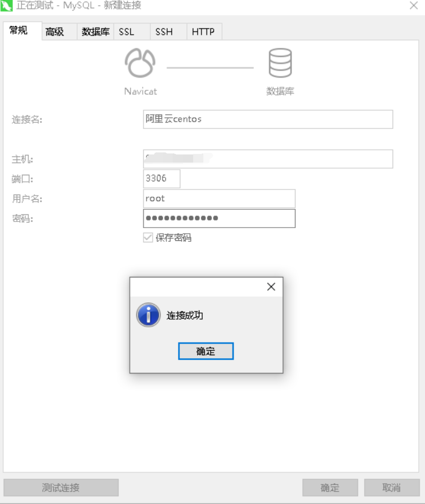Focus the 主机 host input field
425x504 pixels.
coord(268,159)
